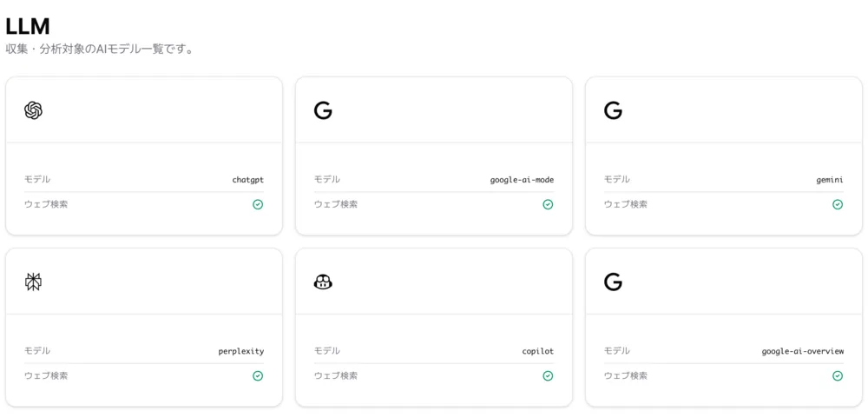This screenshot has height=418, width=868.
Task: Click the Perplexity logo icon
Action: (x=33, y=282)
